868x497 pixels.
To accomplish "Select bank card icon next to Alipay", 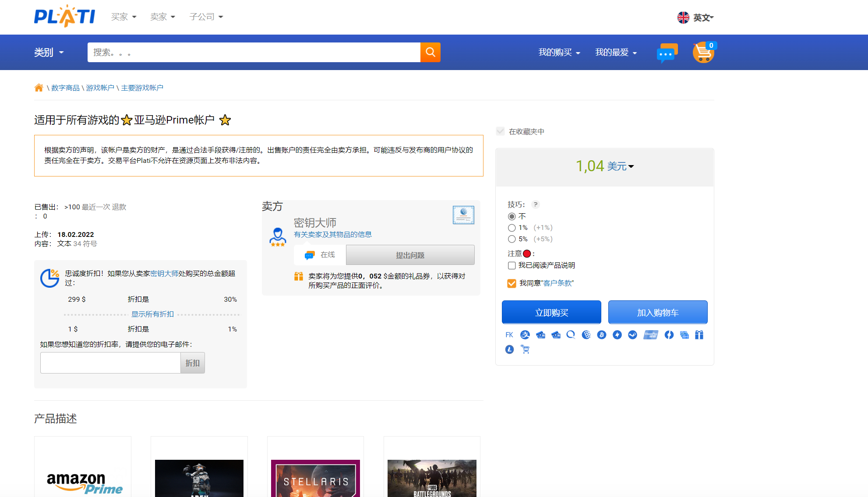I will click(x=540, y=335).
